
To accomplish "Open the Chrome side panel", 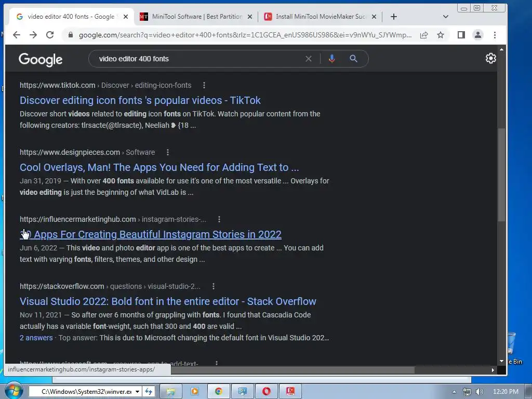I will click(x=461, y=35).
